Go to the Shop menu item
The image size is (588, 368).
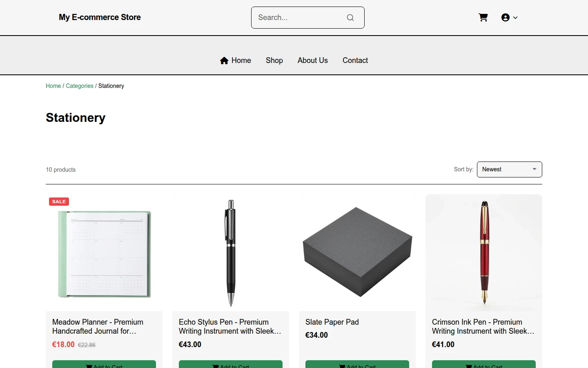[274, 61]
